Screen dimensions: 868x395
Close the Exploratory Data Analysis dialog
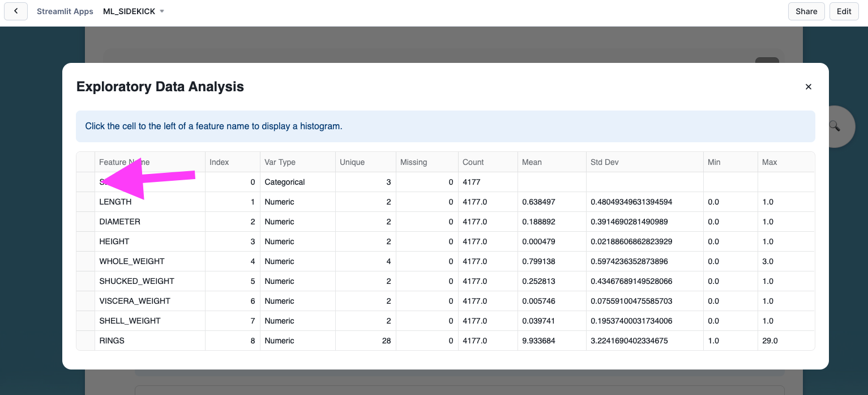click(x=808, y=87)
